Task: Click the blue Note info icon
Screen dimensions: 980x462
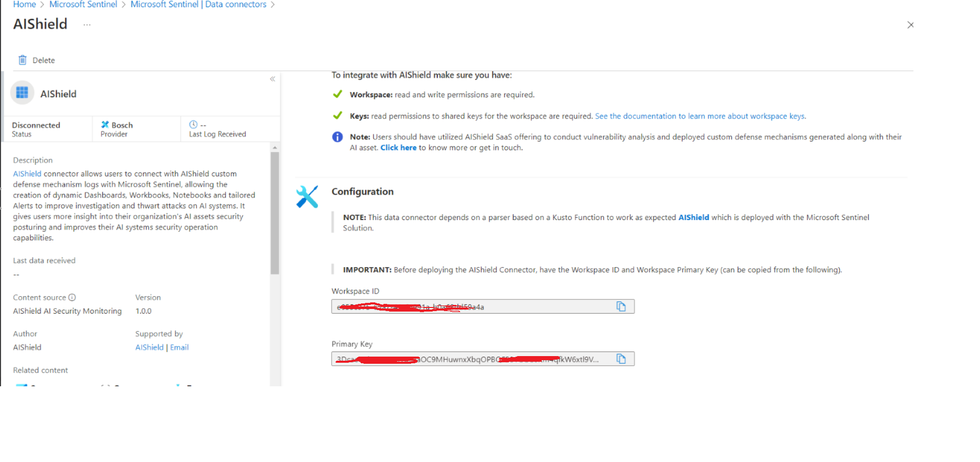Action: pos(337,137)
